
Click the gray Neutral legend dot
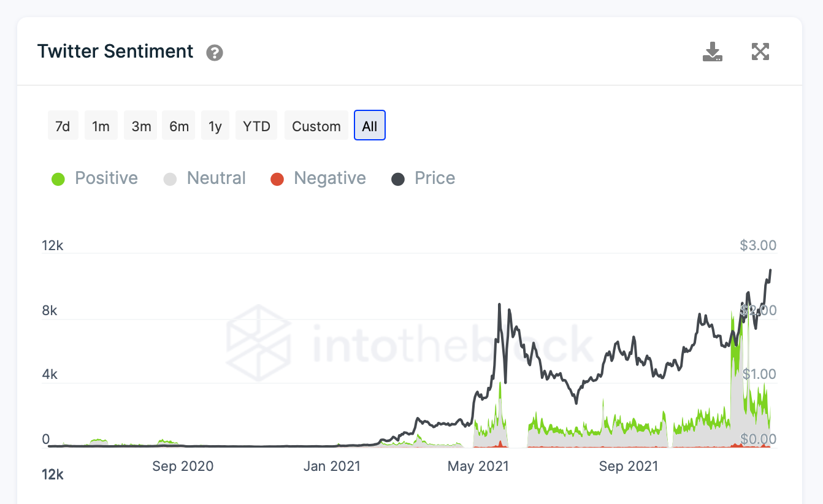point(170,179)
